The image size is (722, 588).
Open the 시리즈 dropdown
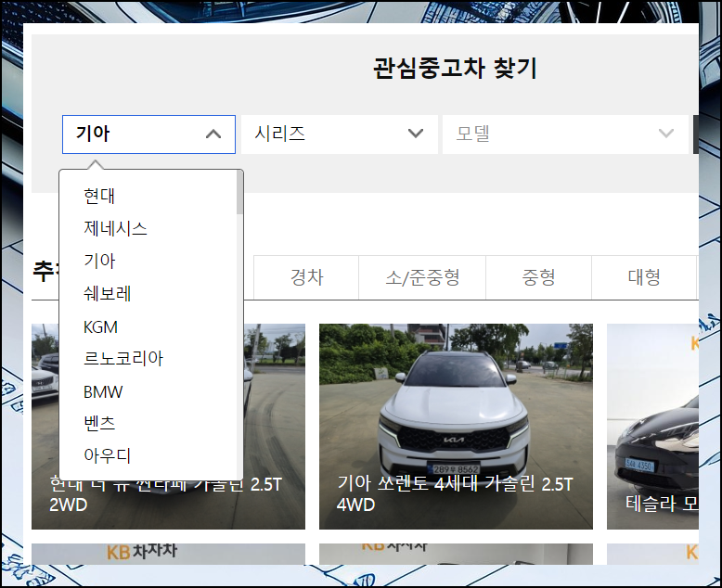pos(340,134)
